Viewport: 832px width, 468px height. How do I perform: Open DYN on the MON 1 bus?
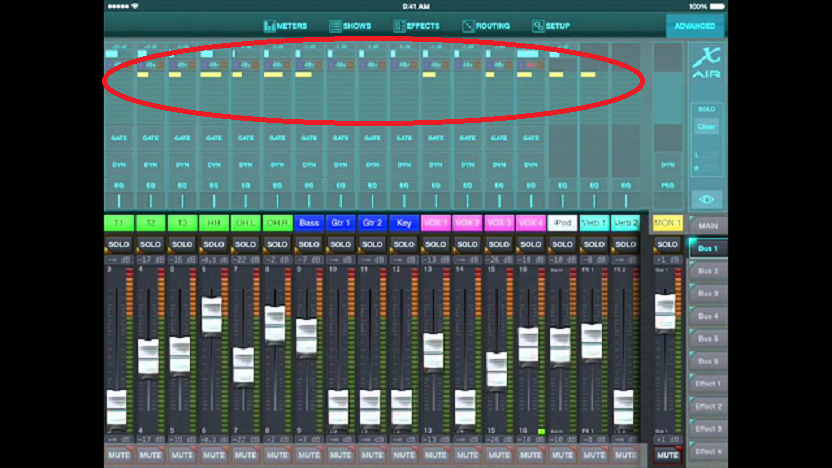pos(668,165)
